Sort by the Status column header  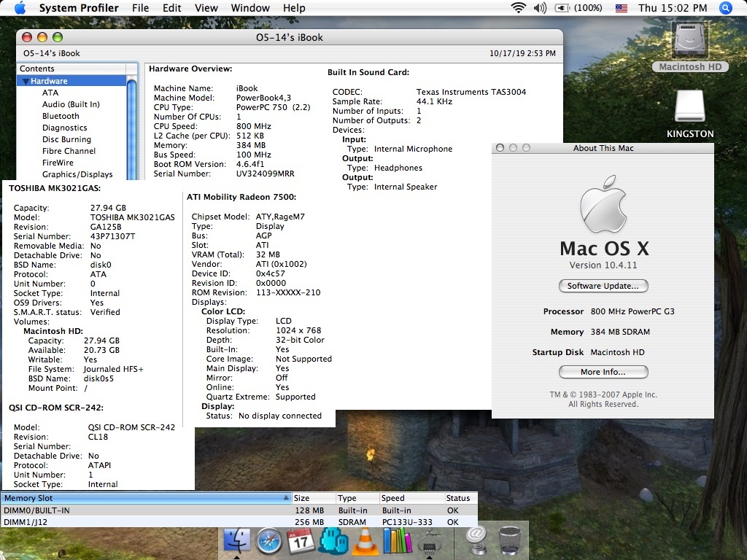tap(460, 498)
